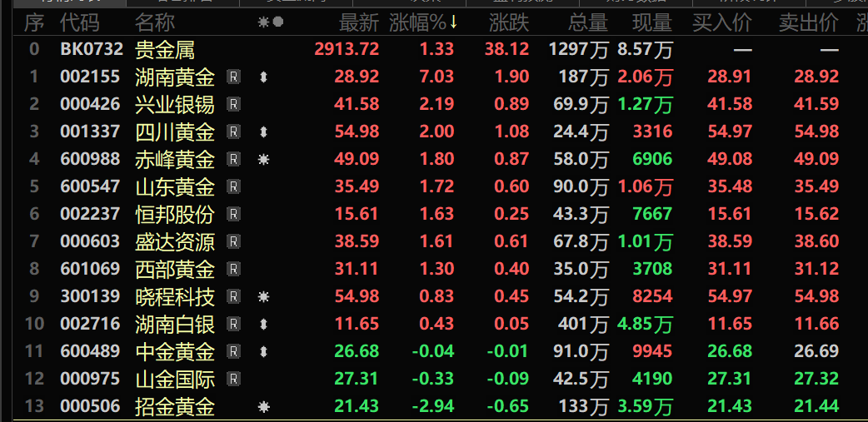The height and width of the screenshot is (422, 868).
Task: Click the R badge beside 晓程科技
Action: pyautogui.click(x=233, y=297)
